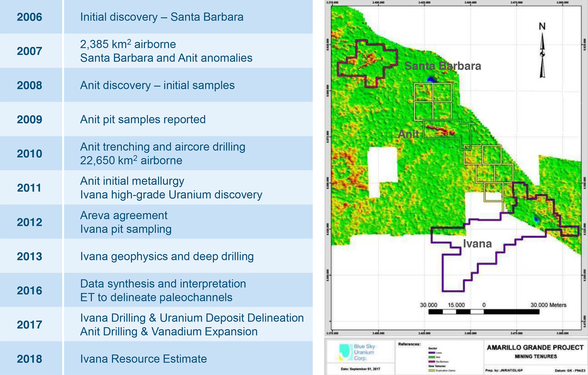Select 'Anit discovery – initial samples'
The image size is (588, 375).
pos(157,85)
